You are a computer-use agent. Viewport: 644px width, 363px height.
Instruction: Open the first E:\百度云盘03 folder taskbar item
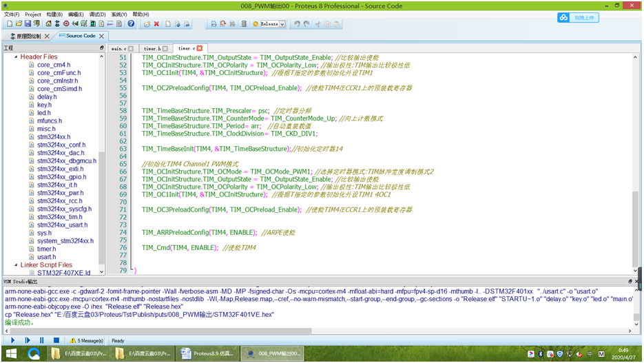[79, 353]
